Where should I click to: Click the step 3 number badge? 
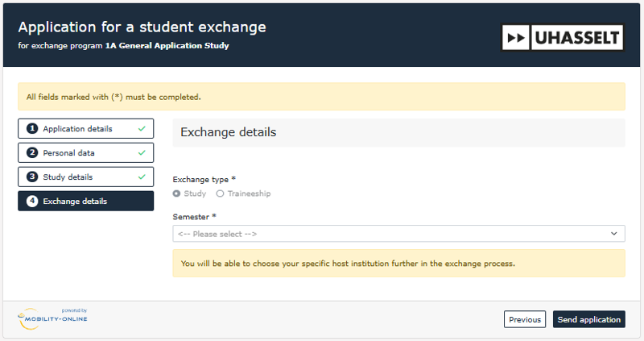32,177
